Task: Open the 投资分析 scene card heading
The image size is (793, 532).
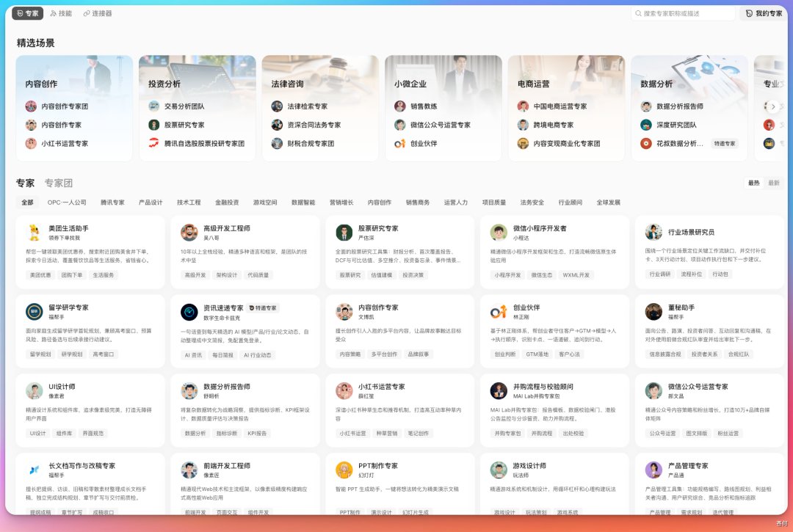Action: coord(164,84)
